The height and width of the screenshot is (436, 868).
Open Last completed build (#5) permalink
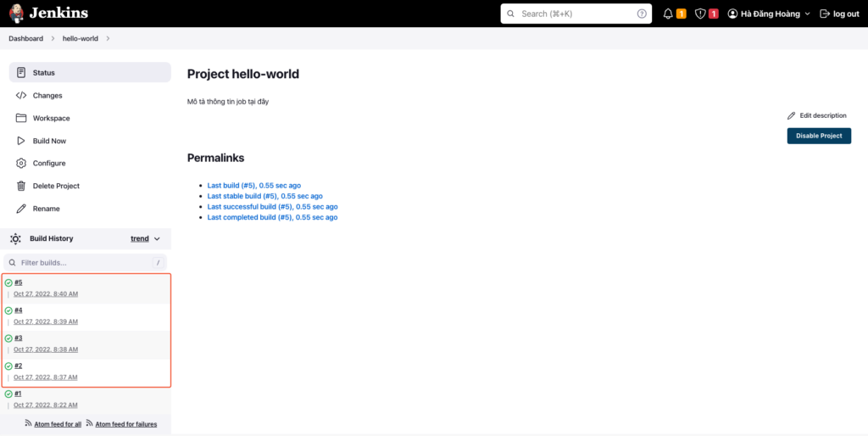point(272,217)
